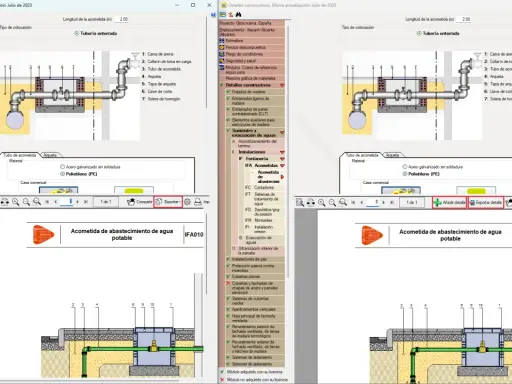512x384 pixels.
Task: Click fit-to-width icon in left viewer toolbar
Action: 5,202
